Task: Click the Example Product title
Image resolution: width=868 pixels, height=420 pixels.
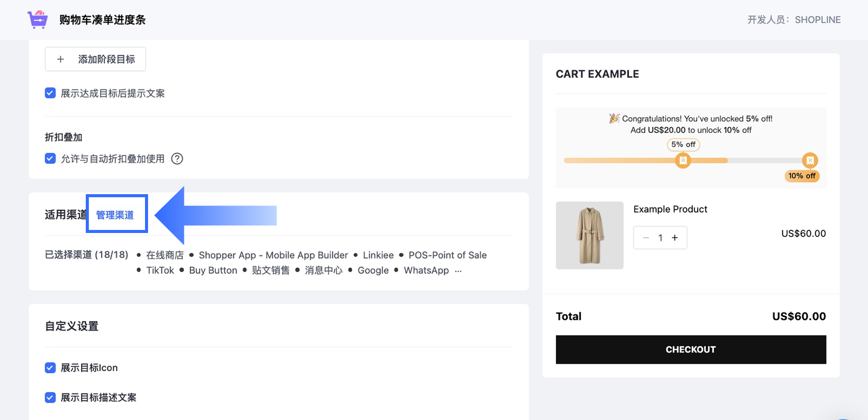Action: (x=670, y=209)
